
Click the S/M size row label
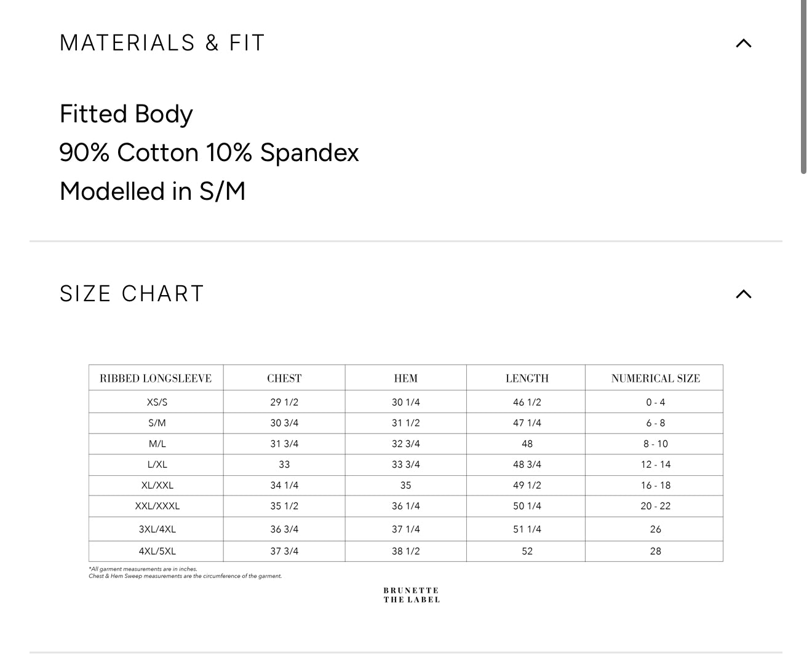coord(157,423)
